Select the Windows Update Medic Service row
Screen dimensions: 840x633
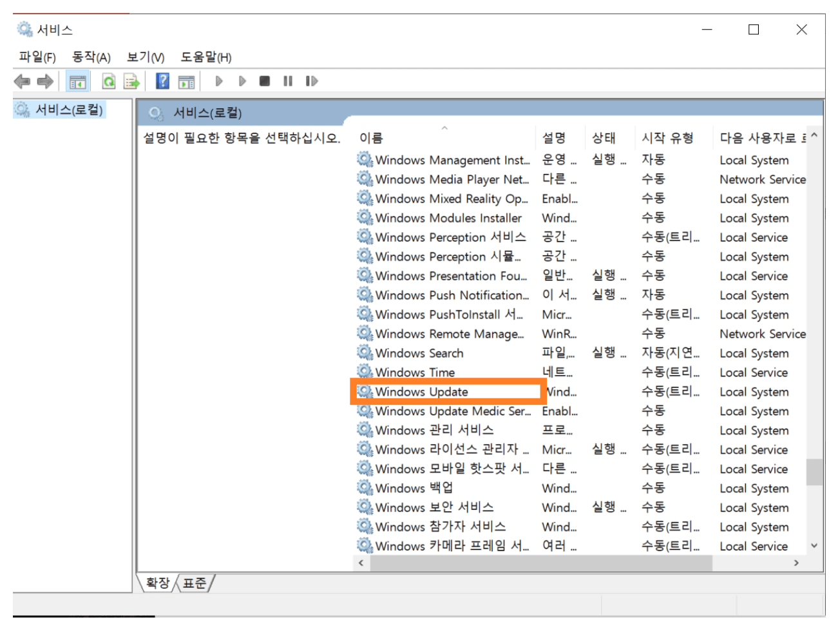(x=582, y=411)
